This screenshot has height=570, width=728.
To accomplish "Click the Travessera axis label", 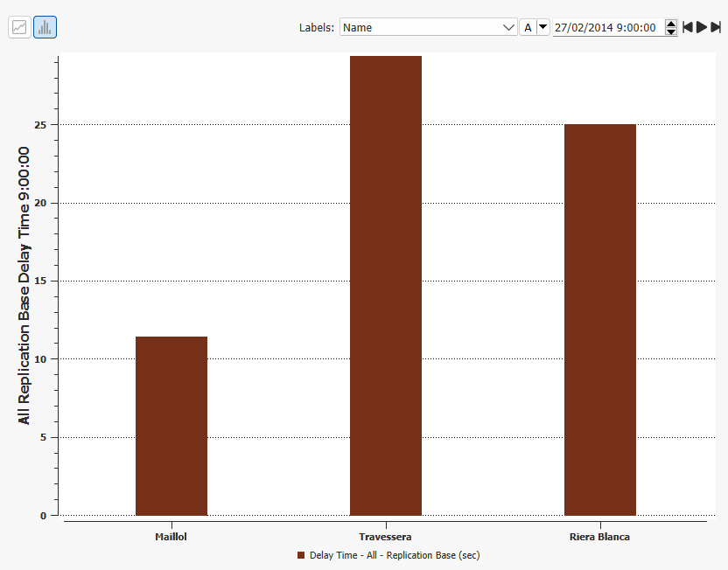I will point(385,537).
